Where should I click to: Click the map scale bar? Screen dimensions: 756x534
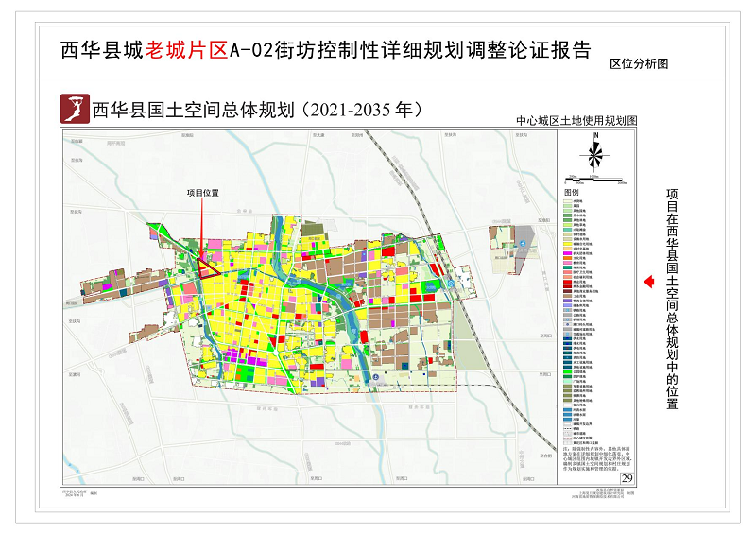coord(593,179)
